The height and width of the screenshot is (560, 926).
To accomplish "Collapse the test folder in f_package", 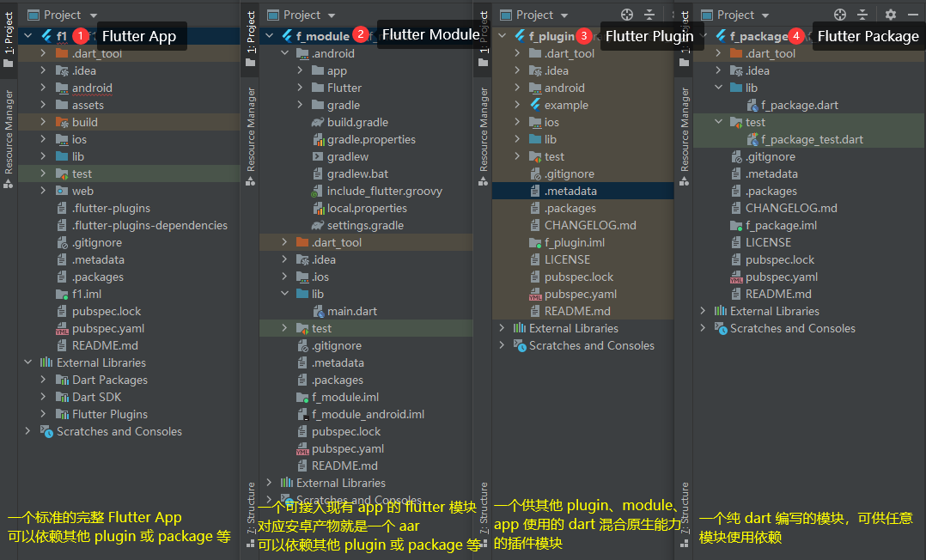I will click(718, 122).
